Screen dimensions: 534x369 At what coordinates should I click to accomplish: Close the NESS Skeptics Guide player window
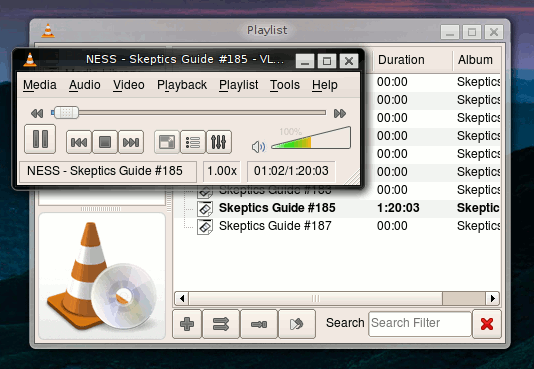pyautogui.click(x=349, y=61)
